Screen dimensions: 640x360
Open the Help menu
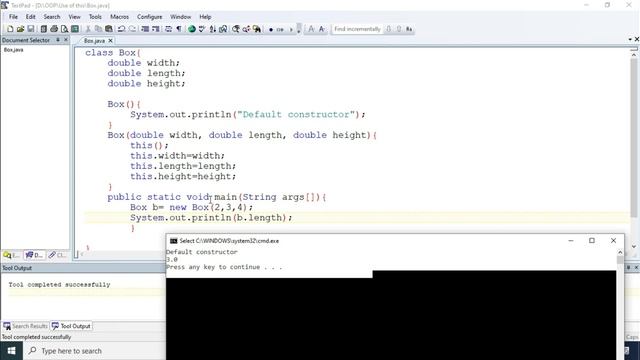click(x=205, y=17)
